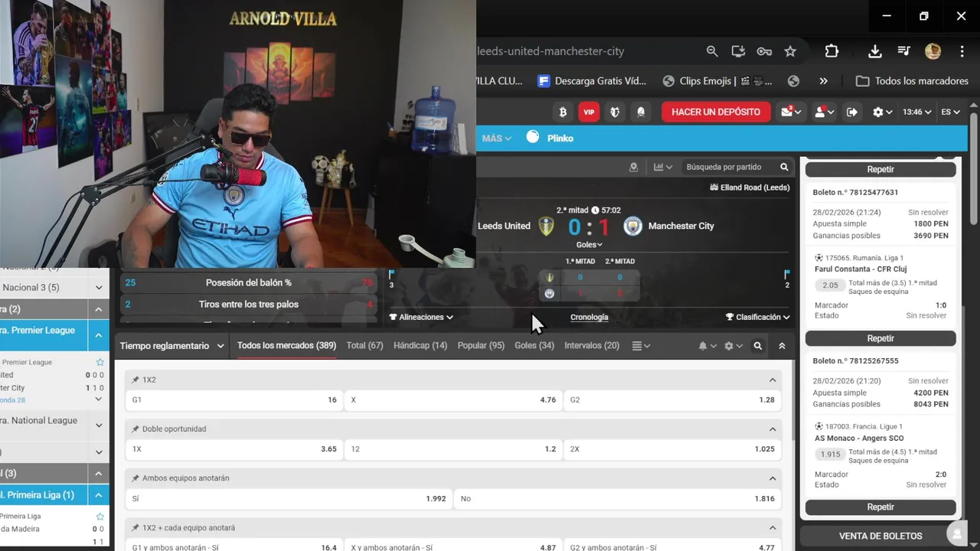Collapse all markets with double-chevron
The width and height of the screenshot is (980, 551).
click(782, 346)
